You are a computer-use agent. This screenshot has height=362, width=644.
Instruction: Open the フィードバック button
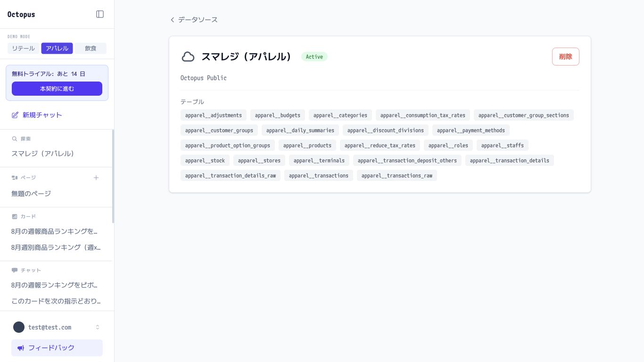pos(57,348)
